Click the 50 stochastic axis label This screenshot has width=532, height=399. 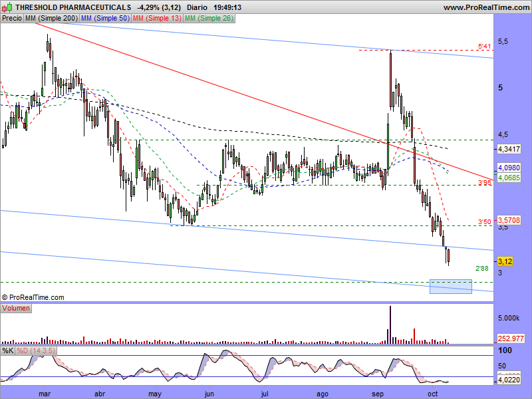502,366
